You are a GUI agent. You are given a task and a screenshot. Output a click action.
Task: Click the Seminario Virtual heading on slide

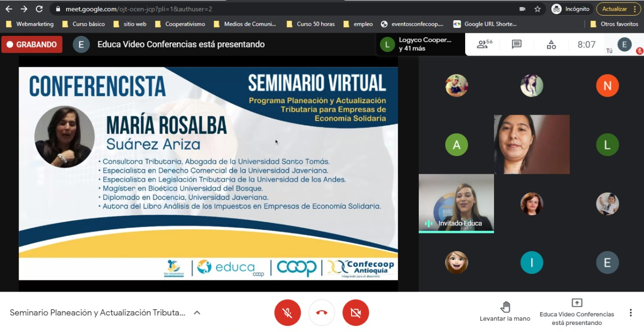click(x=317, y=83)
